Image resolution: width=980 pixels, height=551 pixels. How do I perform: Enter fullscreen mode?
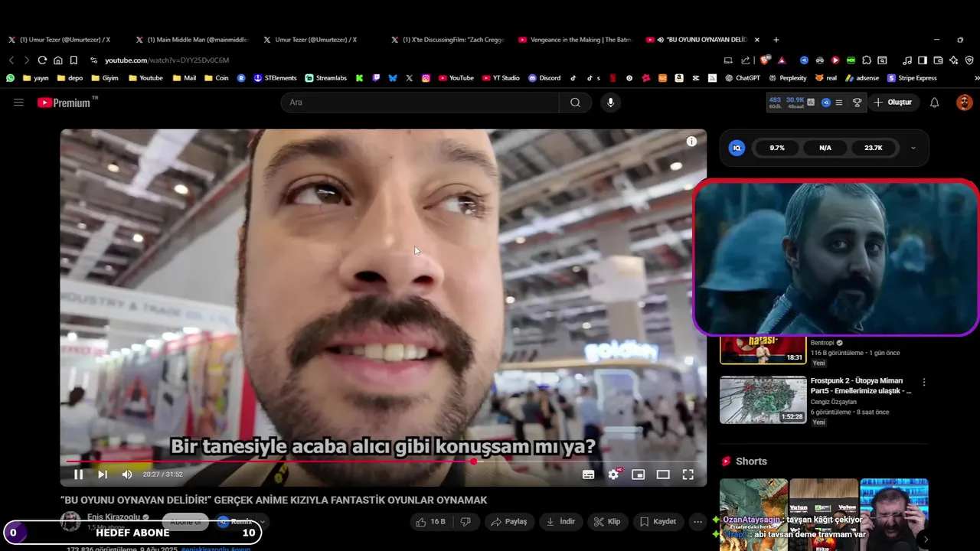click(688, 474)
